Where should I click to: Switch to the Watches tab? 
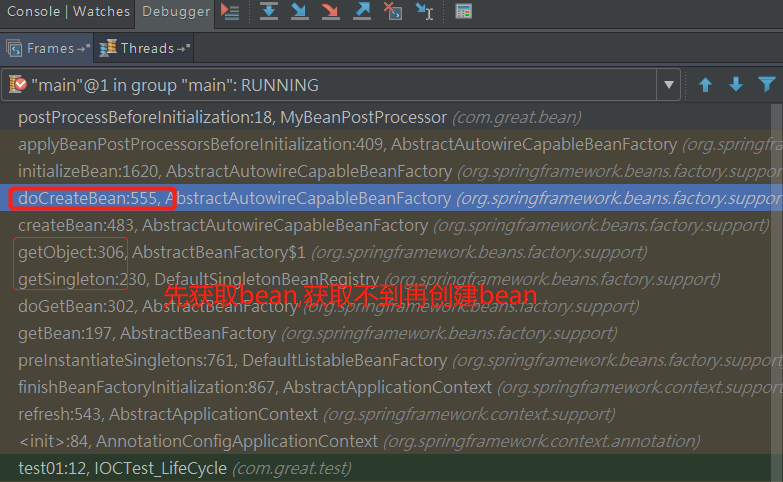(101, 11)
